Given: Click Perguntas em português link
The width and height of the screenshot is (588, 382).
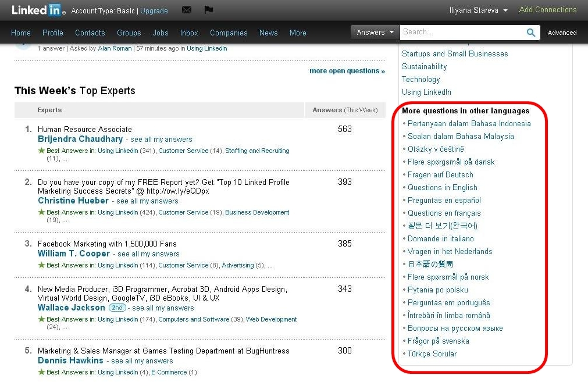Looking at the screenshot, I should [448, 302].
